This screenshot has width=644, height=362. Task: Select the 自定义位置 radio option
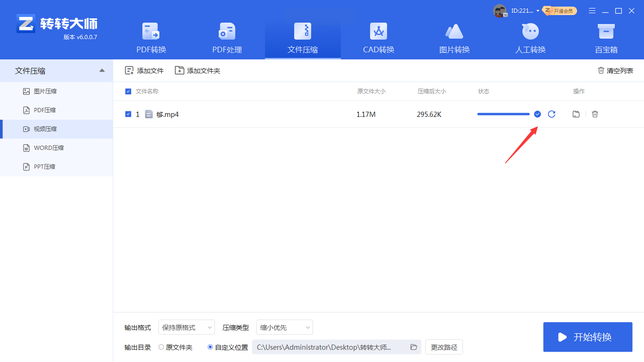pos(228,347)
